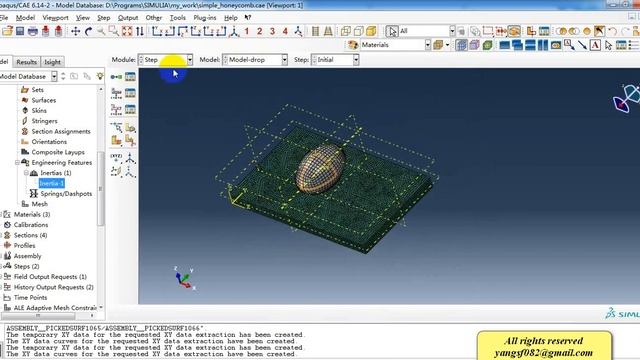Select the Box zoom tool
The image size is (640, 360).
pyautogui.click(x=113, y=31)
